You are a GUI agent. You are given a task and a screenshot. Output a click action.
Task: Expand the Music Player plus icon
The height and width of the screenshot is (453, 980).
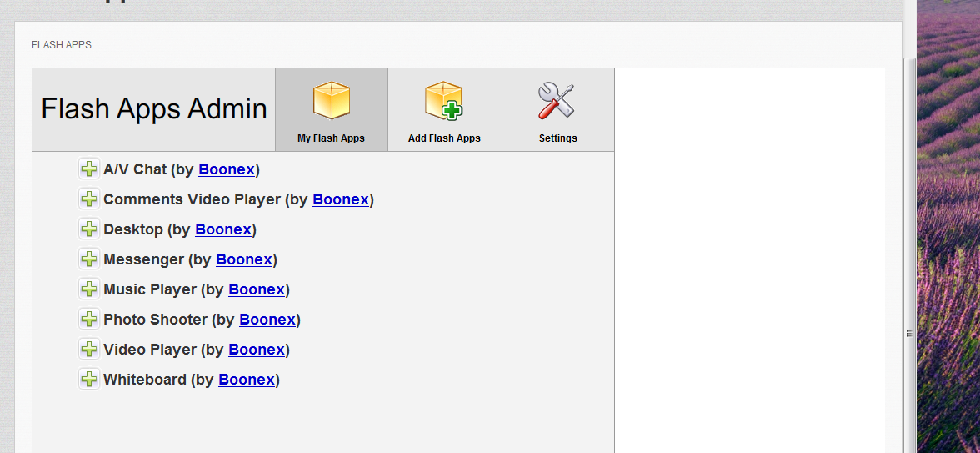pos(88,289)
